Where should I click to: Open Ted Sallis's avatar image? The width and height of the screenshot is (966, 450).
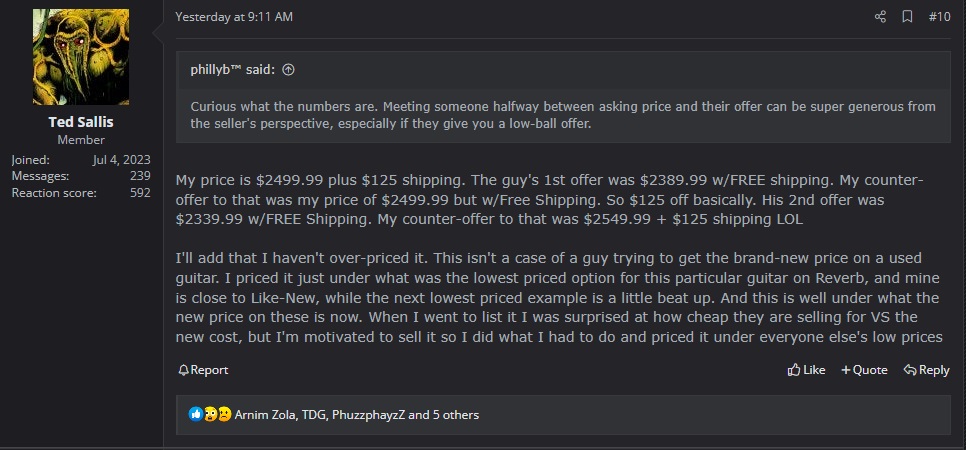point(81,57)
